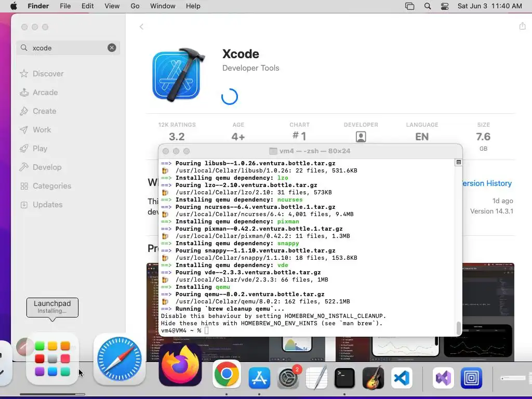
Task: Click Developer Tools category text
Action: (251, 68)
